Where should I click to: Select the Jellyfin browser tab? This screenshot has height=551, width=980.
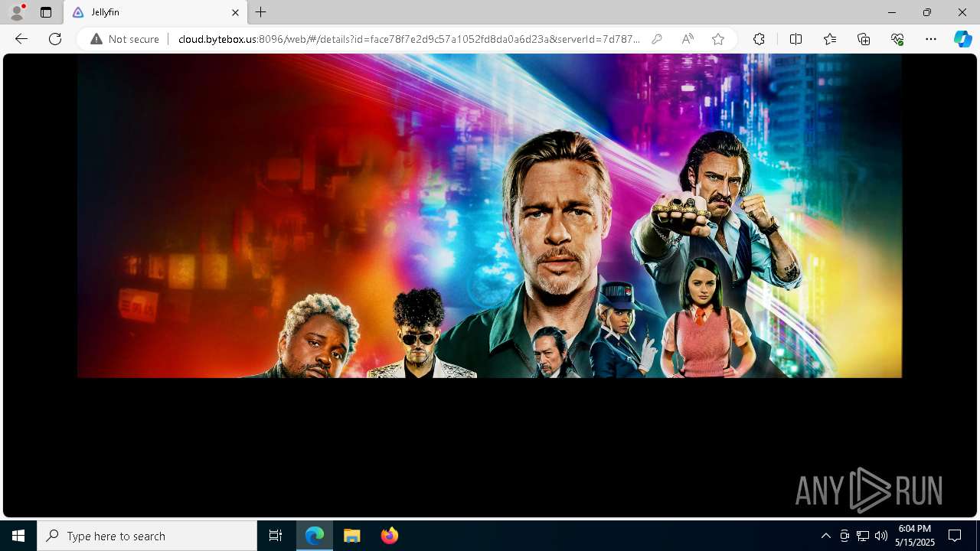coord(155,12)
